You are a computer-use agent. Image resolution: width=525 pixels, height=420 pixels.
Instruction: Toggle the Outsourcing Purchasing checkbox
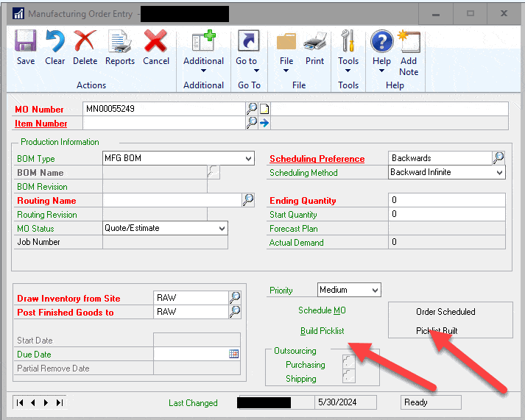(x=348, y=365)
